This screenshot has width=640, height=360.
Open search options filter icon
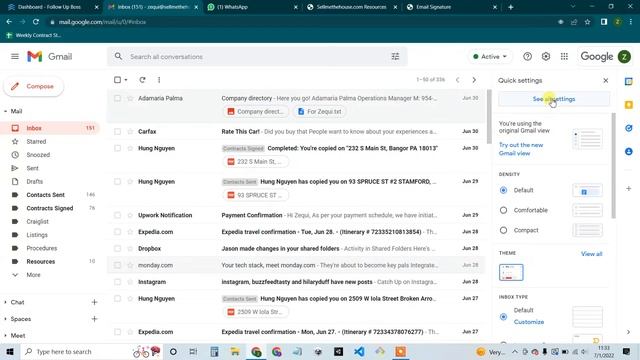[x=395, y=57]
